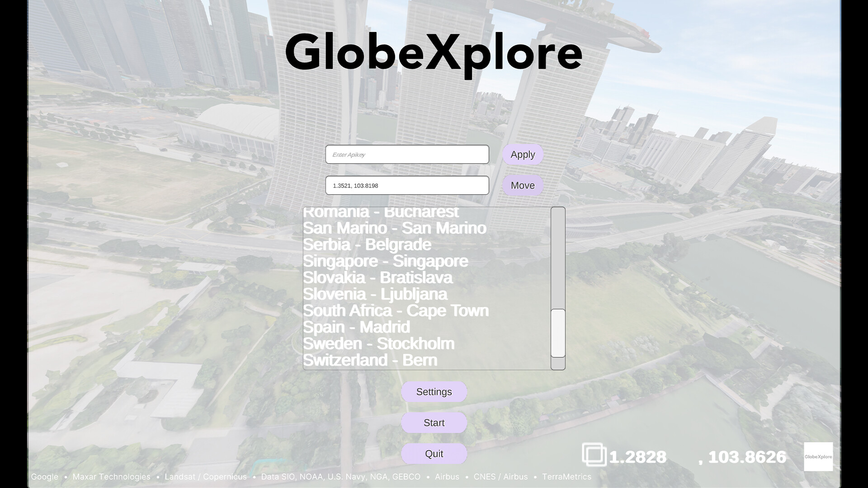Click the coordinates field showing 1.3521, 103.8198

click(x=407, y=185)
